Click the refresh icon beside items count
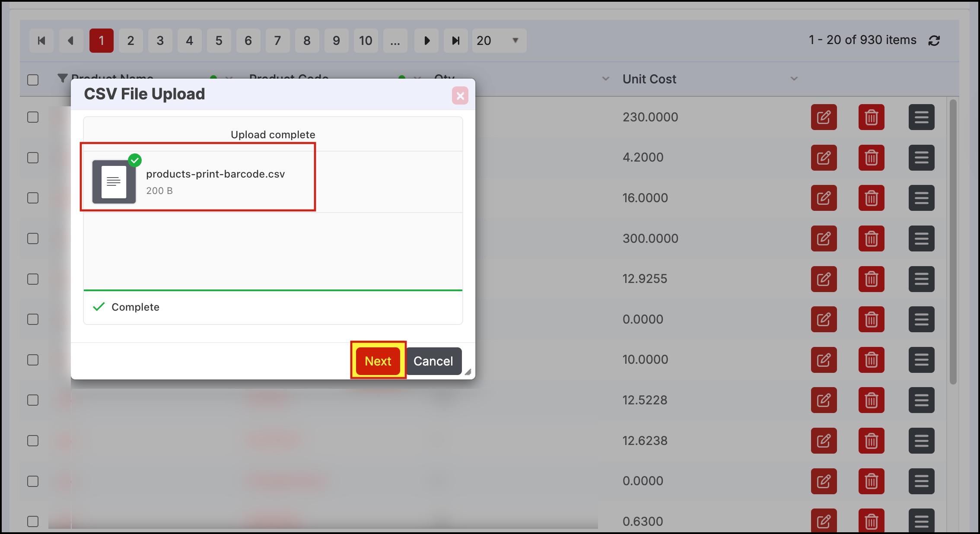Viewport: 980px width, 534px height. point(934,41)
